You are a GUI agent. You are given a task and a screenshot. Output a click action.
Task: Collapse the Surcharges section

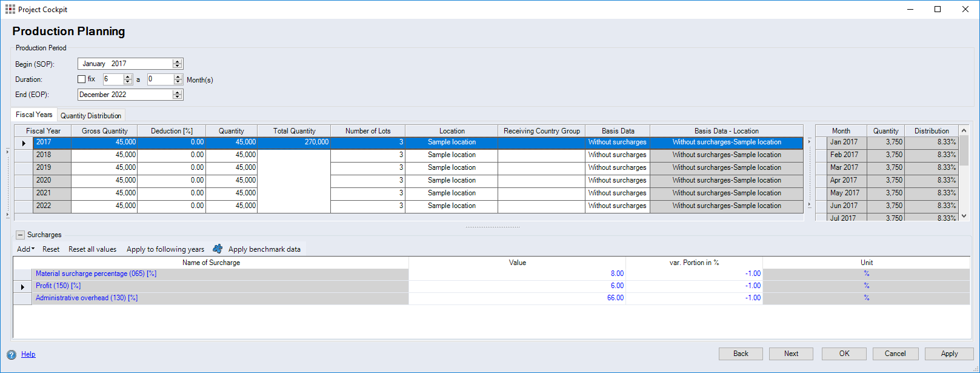pos(20,235)
